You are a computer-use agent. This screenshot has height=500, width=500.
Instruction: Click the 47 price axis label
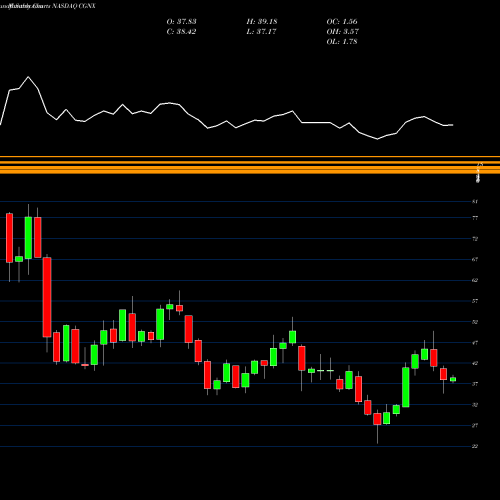tap(475, 342)
